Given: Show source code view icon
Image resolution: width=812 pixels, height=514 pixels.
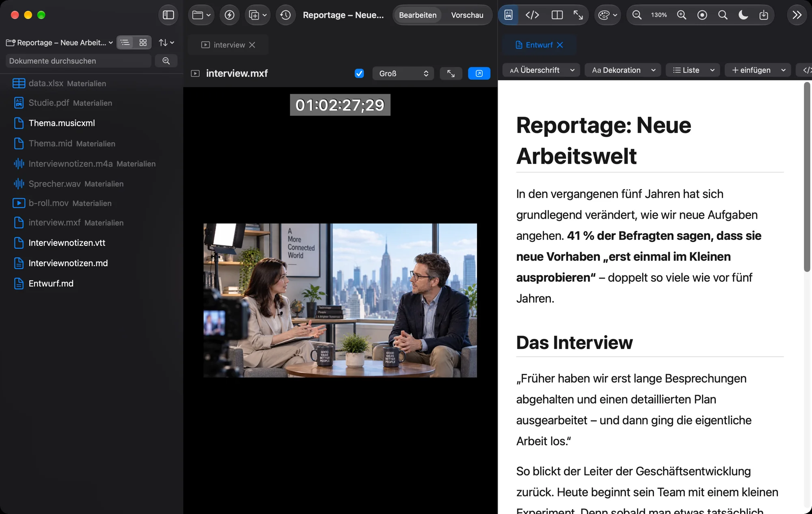Looking at the screenshot, I should pyautogui.click(x=532, y=15).
